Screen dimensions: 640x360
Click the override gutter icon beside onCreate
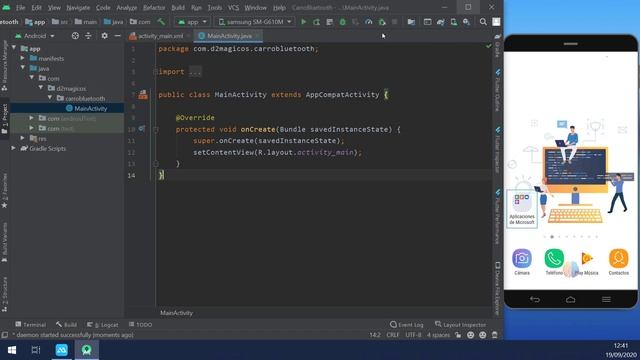(142, 129)
